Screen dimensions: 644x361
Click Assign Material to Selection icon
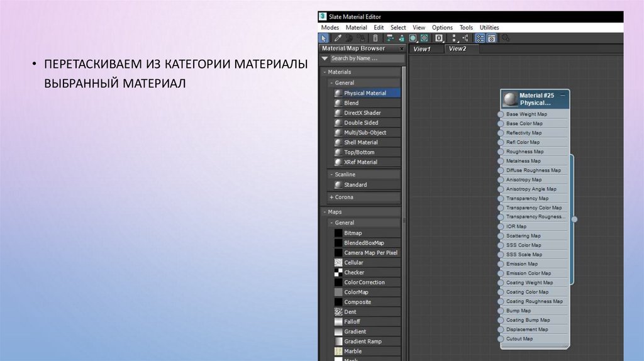click(x=361, y=38)
